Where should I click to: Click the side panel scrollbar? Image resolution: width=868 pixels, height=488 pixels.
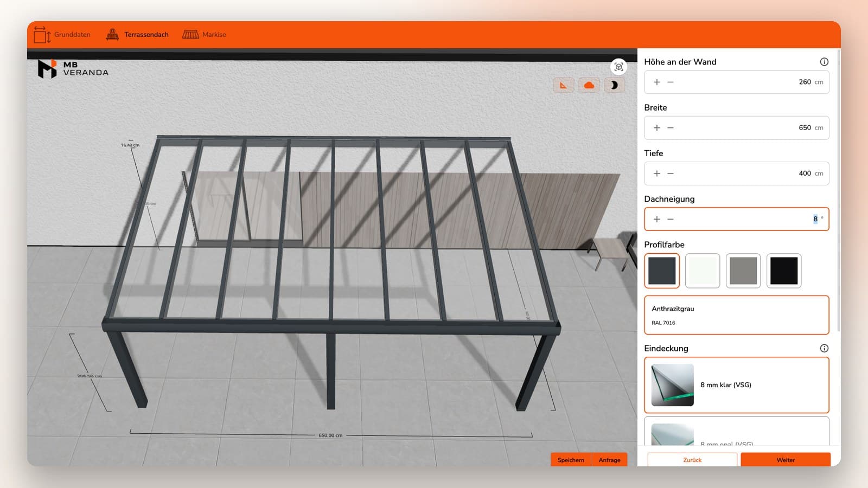839,190
